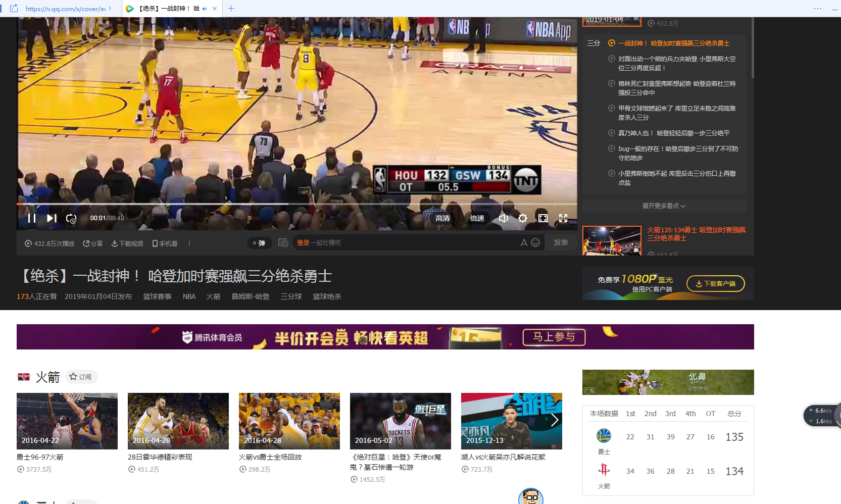Play 甲骨文球馆燃起来了 highlight
Viewport: 841px width, 504px height.
676,113
